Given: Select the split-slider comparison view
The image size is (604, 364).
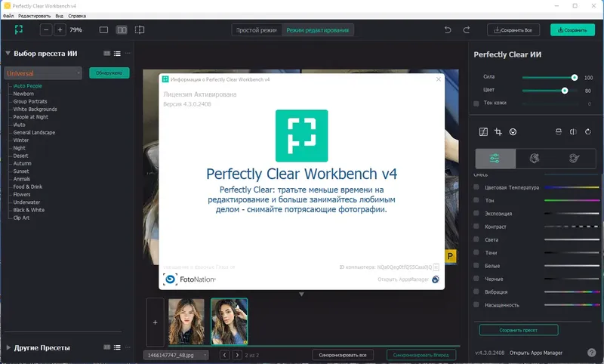Looking at the screenshot, I should [x=140, y=29].
